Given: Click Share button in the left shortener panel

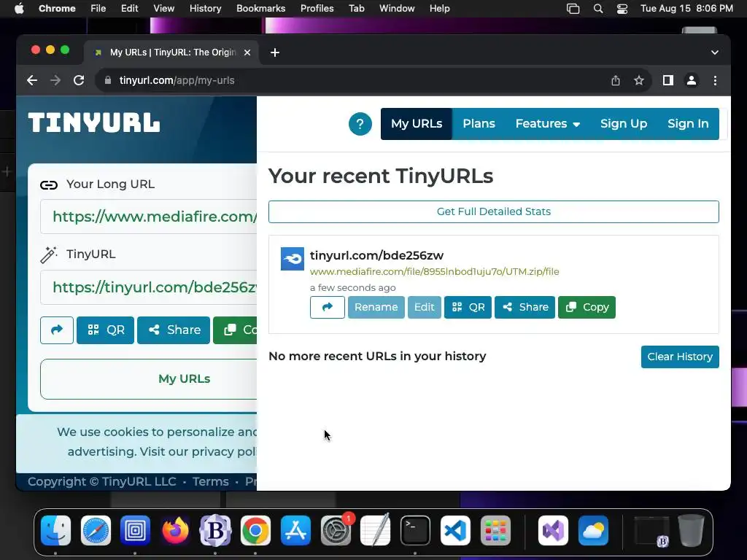Looking at the screenshot, I should coord(174,330).
